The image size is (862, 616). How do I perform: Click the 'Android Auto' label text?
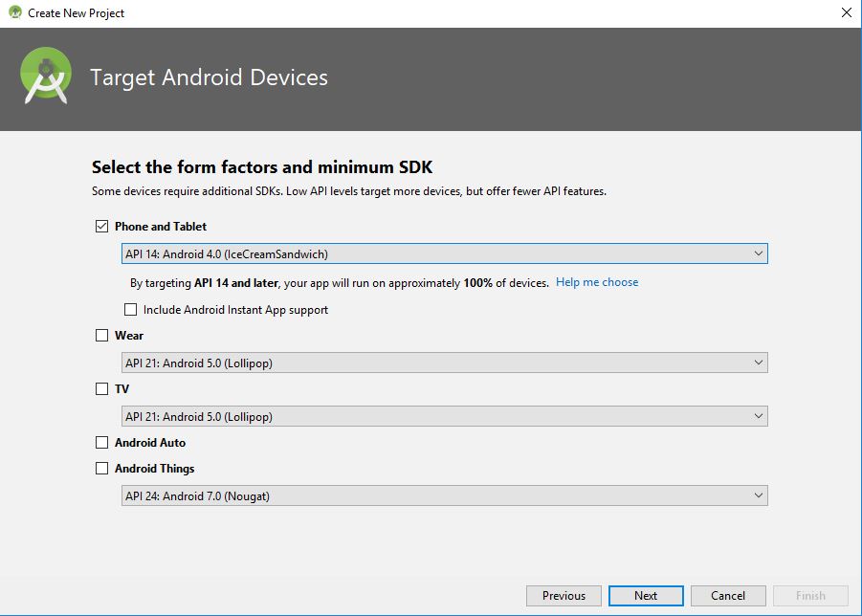(150, 442)
